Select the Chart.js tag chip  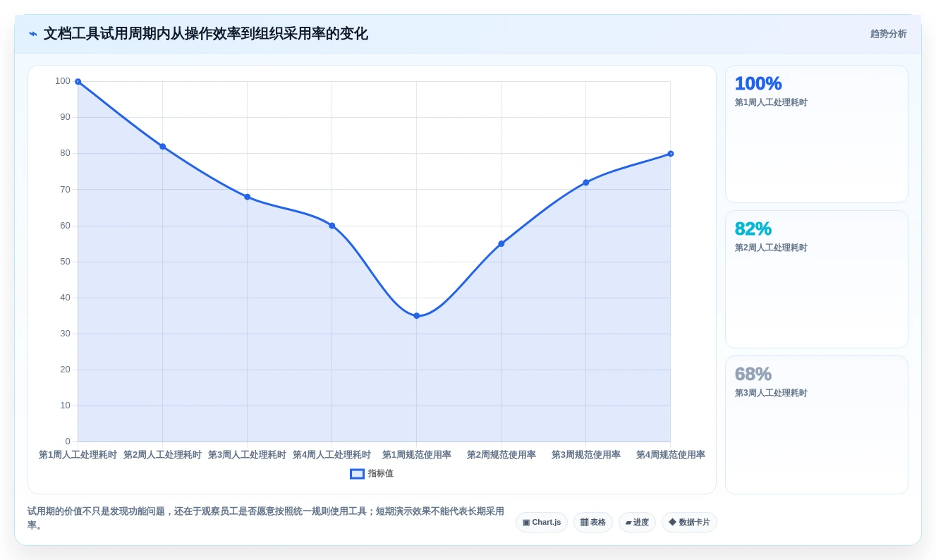(542, 522)
